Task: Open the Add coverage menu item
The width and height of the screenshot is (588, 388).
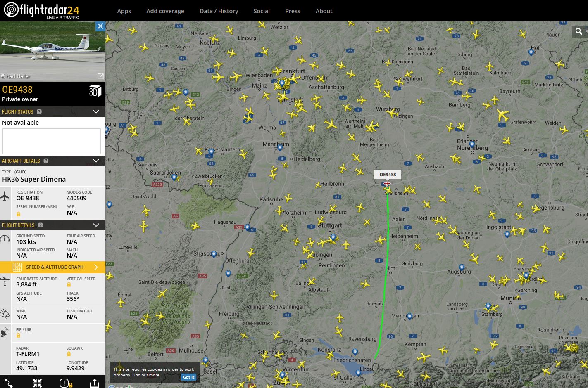Action: pyautogui.click(x=165, y=11)
